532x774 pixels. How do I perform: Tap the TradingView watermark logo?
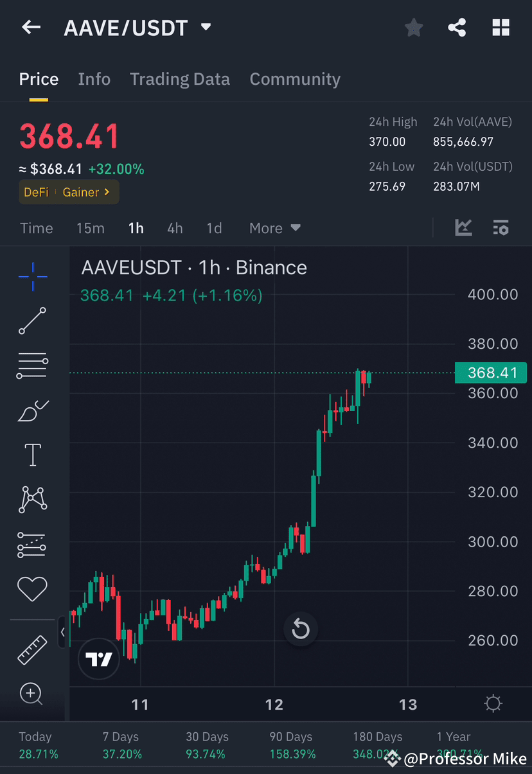click(98, 659)
